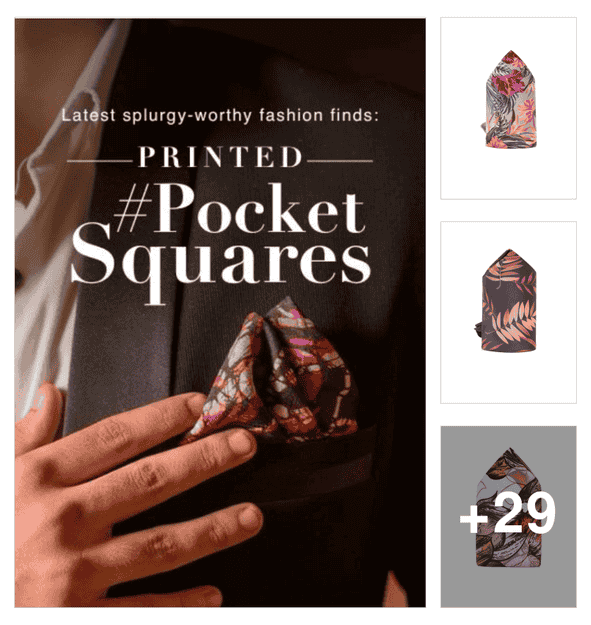
Task: Open the main Printed Pocket Squares banner
Action: point(220,312)
